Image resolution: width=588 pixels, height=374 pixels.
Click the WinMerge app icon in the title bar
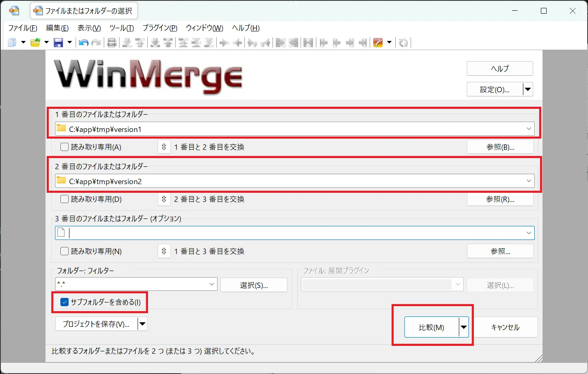(14, 11)
